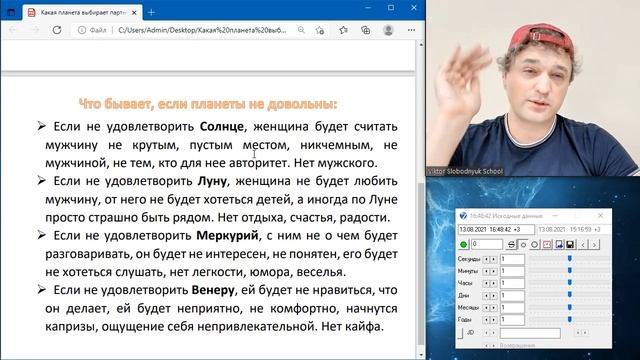
Task: Increase Дни with right arrow
Action: point(494,296)
